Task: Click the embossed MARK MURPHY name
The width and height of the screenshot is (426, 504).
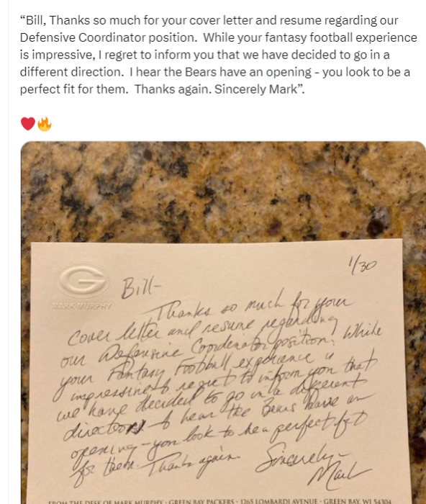Action: (81, 306)
